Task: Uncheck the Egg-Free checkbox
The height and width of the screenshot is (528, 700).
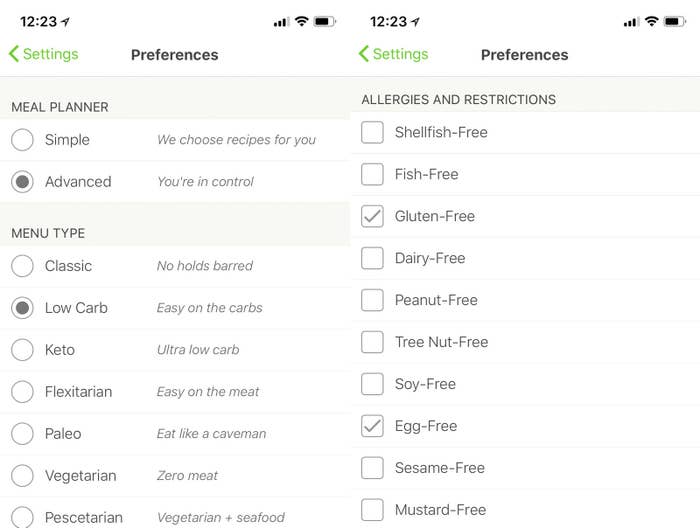Action: tap(372, 426)
